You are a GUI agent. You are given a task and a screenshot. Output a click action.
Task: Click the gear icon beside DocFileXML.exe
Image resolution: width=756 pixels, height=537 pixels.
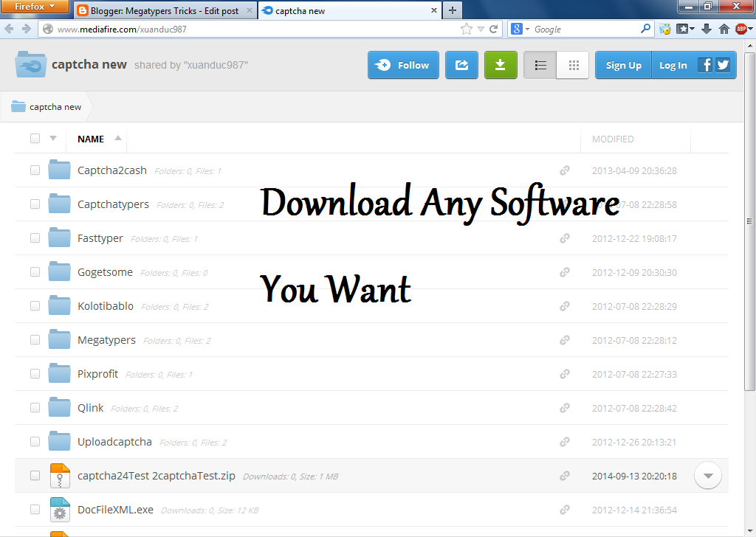click(x=60, y=510)
